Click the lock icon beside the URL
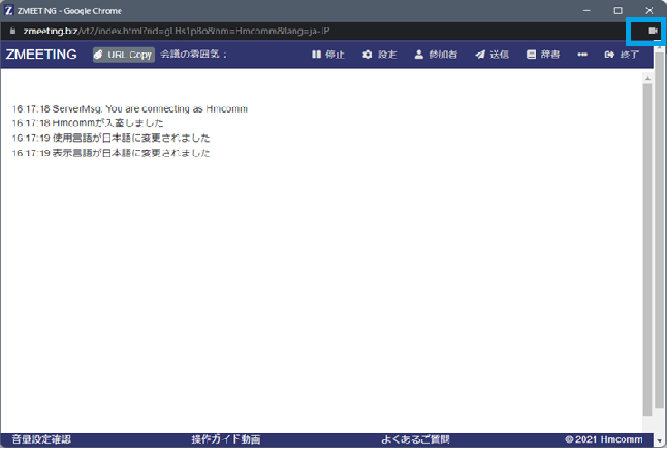The width and height of the screenshot is (668, 449). coord(12,31)
